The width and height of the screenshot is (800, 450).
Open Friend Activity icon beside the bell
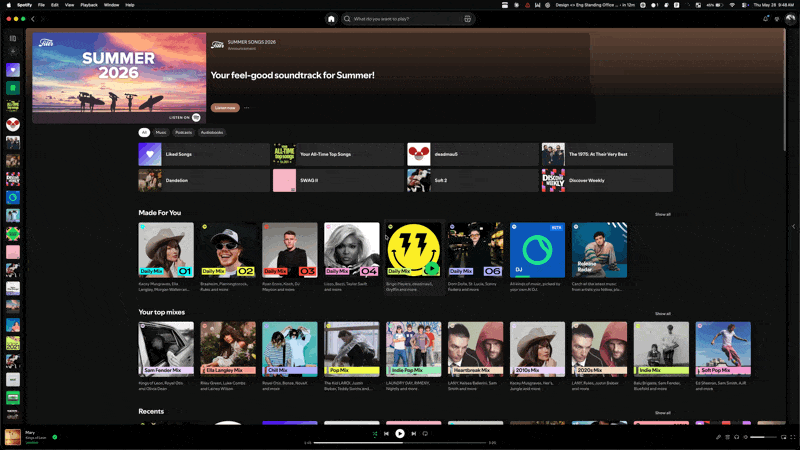click(x=777, y=19)
